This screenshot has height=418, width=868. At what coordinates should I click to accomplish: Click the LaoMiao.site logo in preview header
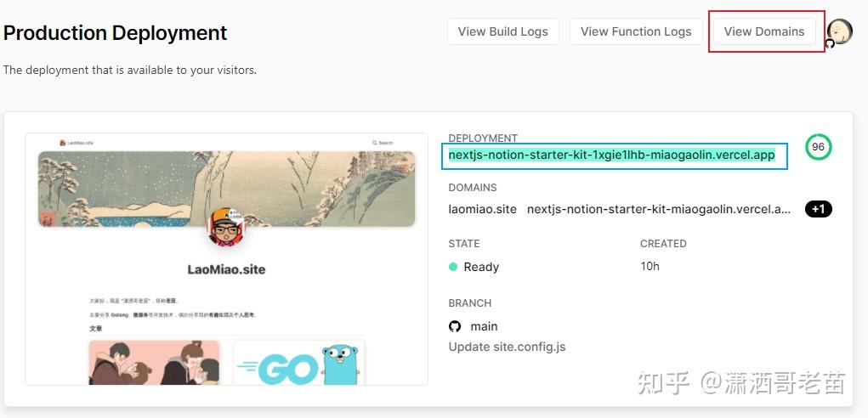point(77,143)
